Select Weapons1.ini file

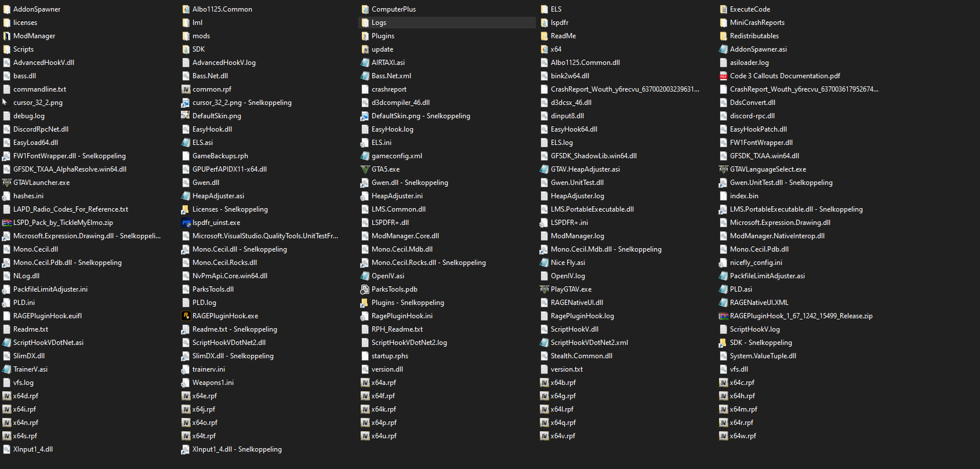point(208,383)
